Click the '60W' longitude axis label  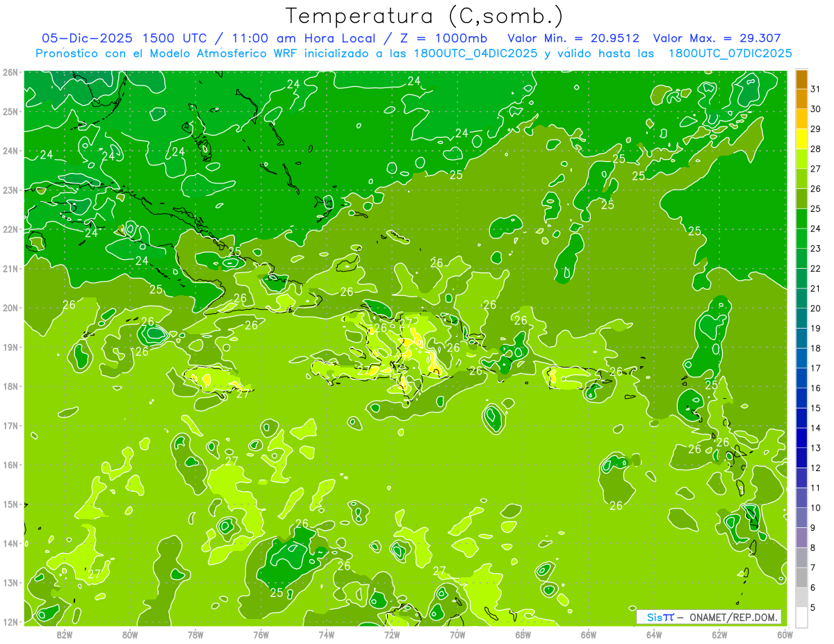[785, 634]
